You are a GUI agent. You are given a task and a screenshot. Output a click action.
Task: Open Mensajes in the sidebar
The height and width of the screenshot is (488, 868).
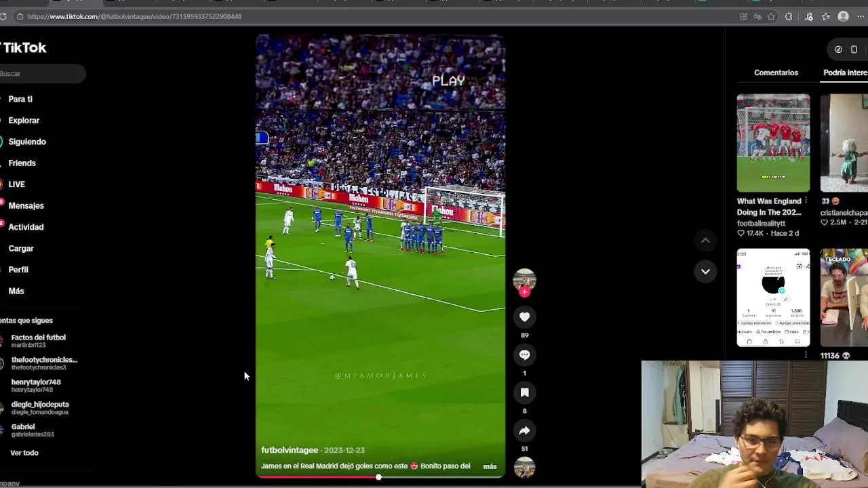click(26, 206)
